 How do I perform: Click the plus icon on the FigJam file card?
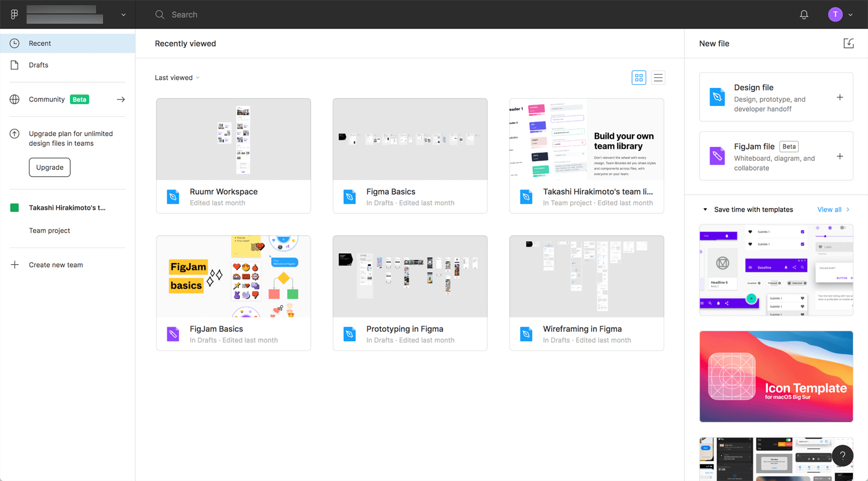(840, 156)
